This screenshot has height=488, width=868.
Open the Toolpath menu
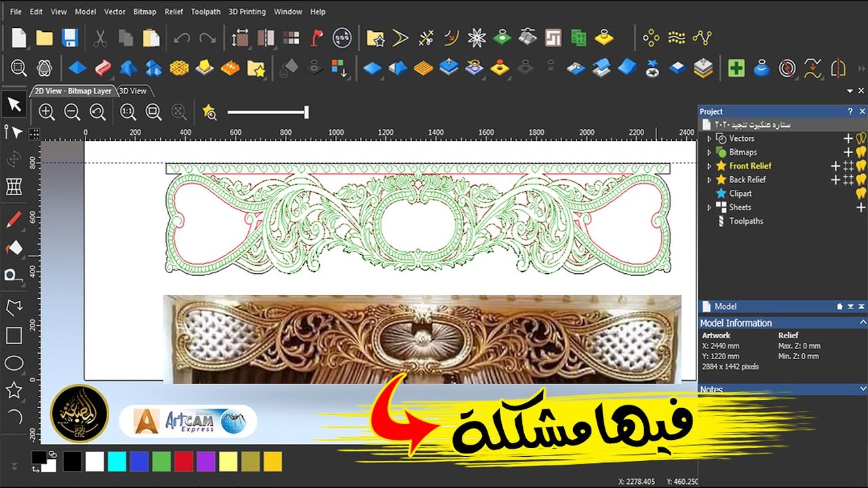click(x=205, y=12)
